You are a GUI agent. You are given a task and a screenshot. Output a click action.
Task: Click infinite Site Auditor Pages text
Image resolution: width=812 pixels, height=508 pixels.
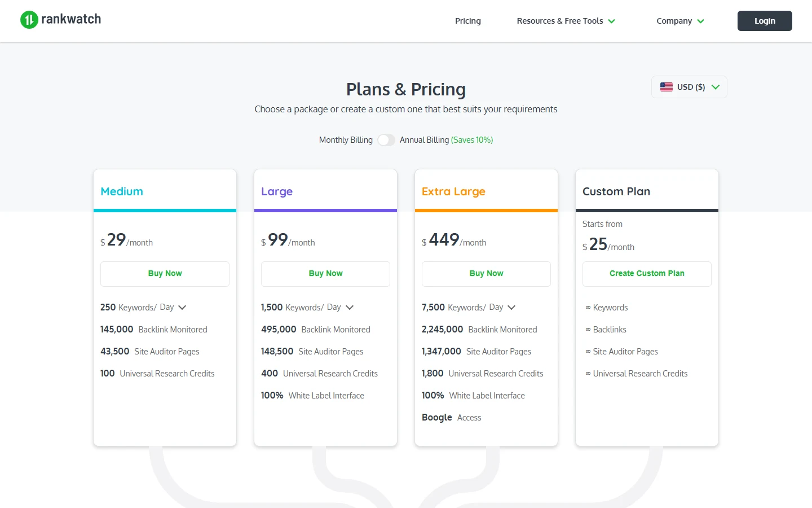click(621, 352)
